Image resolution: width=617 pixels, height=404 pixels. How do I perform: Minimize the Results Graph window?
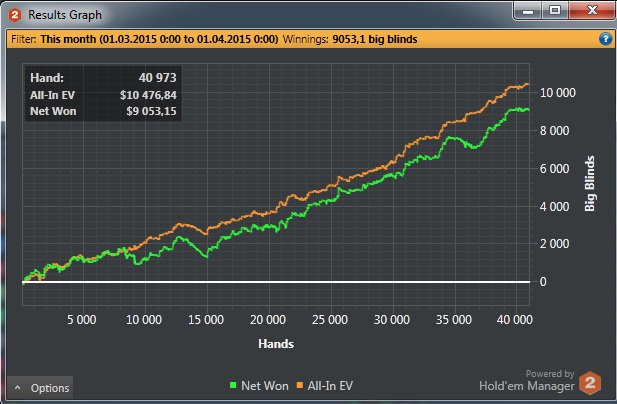coord(528,11)
